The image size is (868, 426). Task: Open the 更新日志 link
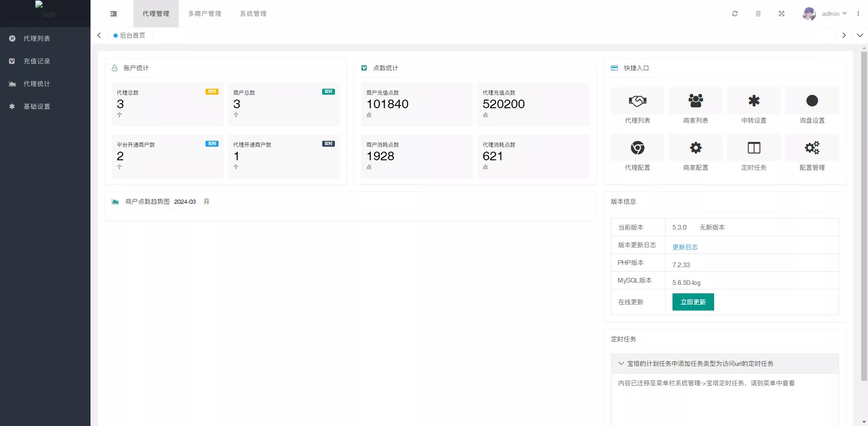(x=685, y=247)
